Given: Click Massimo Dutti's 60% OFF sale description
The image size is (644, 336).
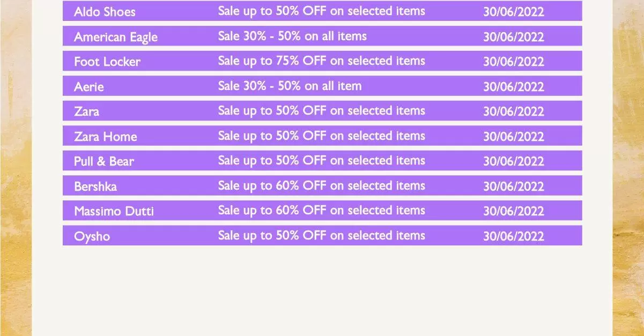Looking at the screenshot, I should (321, 211).
